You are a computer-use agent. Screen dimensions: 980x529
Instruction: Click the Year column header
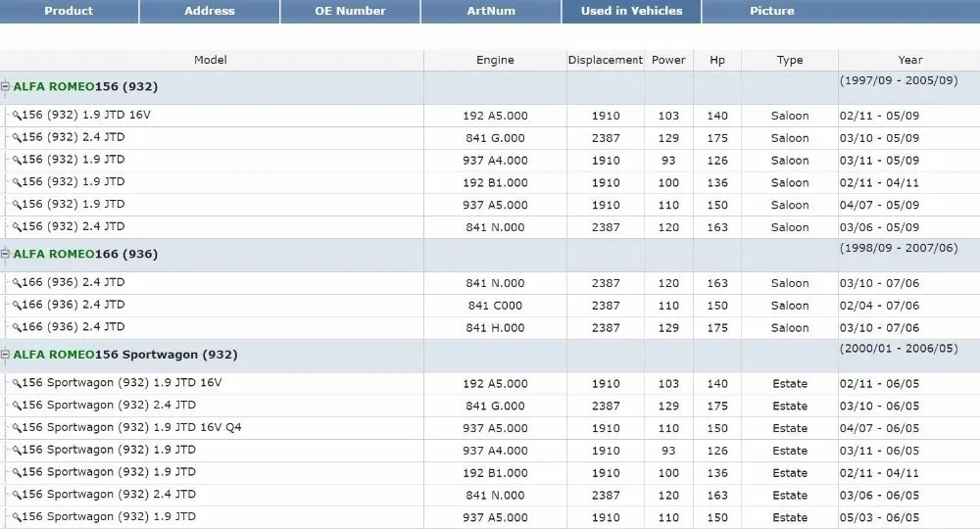click(910, 60)
